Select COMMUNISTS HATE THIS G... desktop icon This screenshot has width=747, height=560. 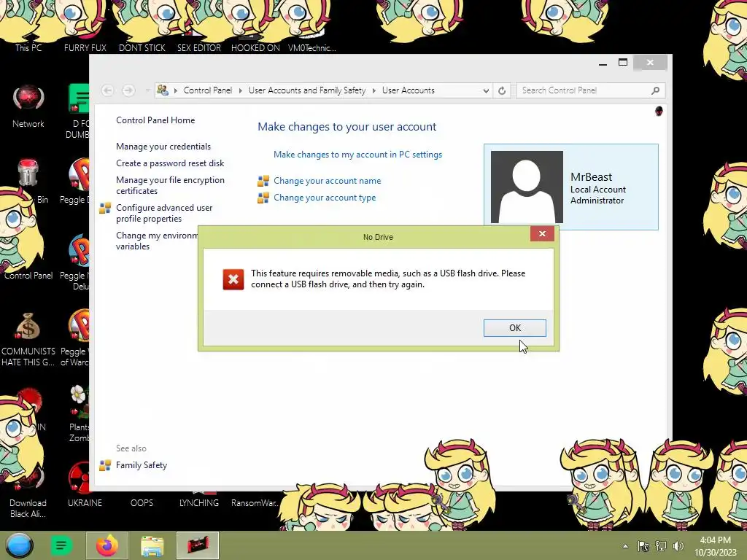pos(28,339)
